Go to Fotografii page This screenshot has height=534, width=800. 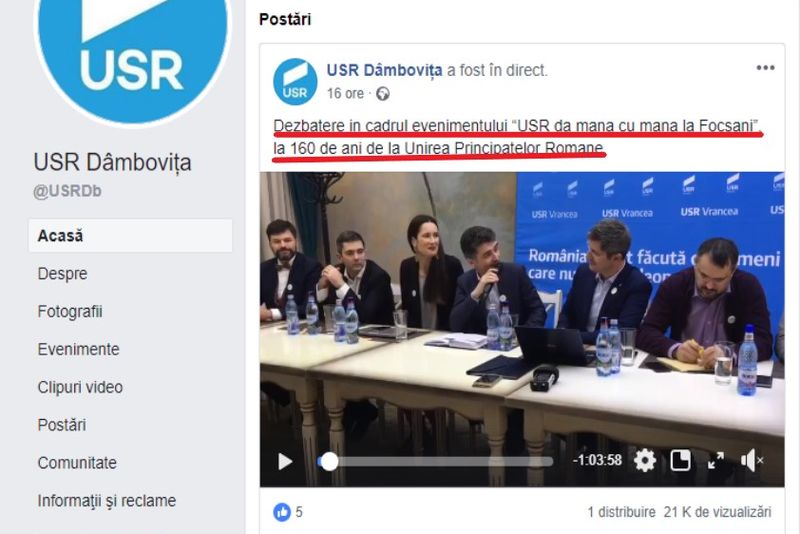tap(70, 312)
